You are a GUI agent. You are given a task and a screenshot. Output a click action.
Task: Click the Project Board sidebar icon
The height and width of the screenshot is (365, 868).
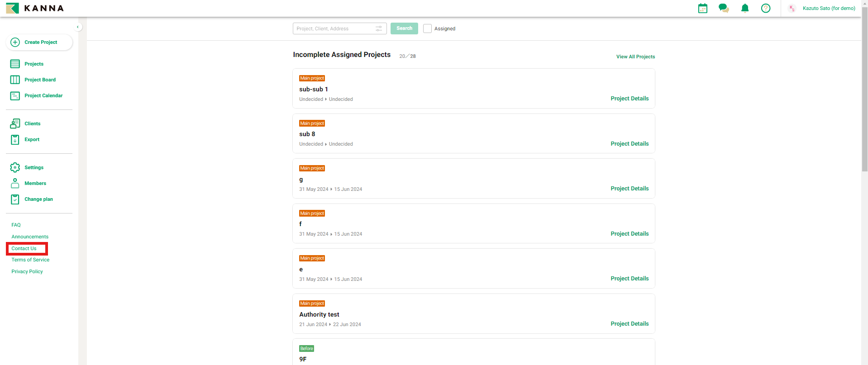point(15,80)
